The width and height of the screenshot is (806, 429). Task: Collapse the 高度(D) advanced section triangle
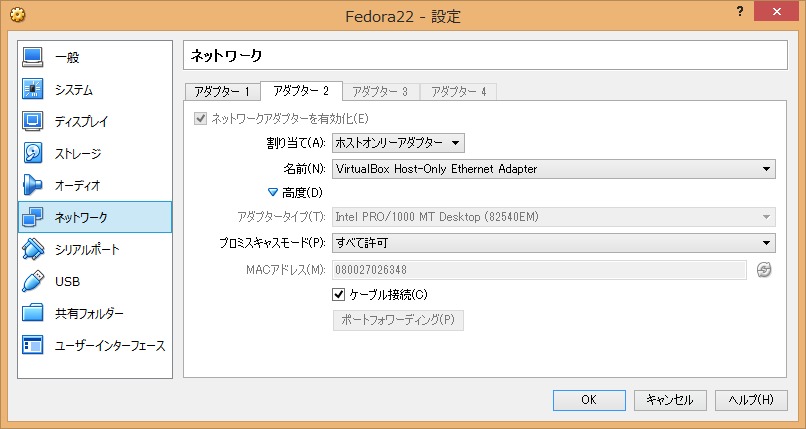point(273,193)
